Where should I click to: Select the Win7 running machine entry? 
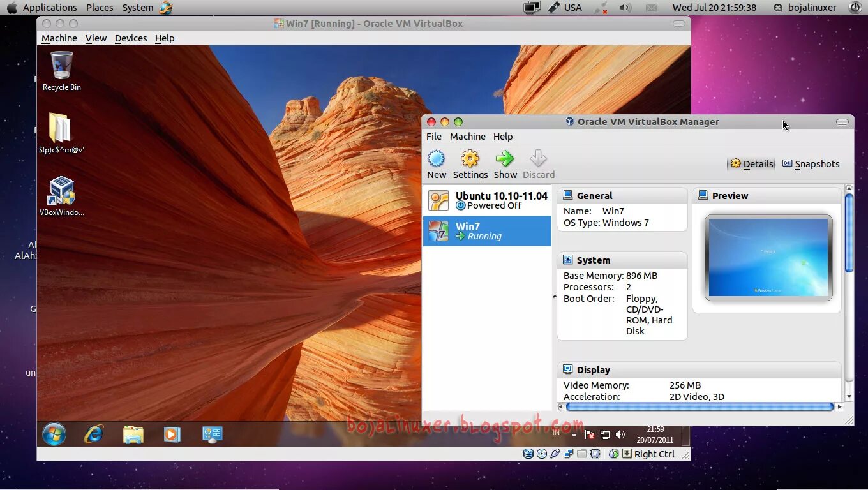coord(487,231)
